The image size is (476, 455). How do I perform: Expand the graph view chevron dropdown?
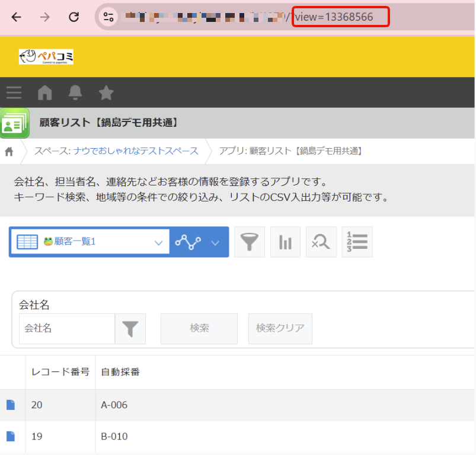click(215, 242)
